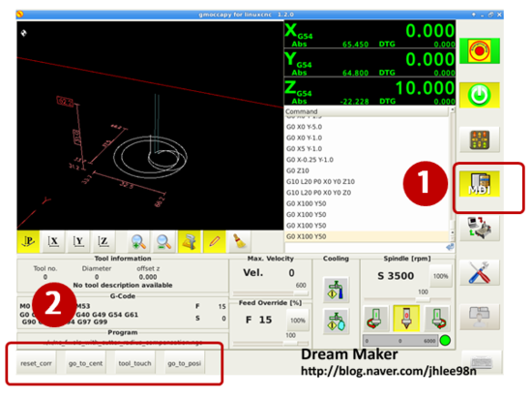532x399 pixels.
Task: Run the tool_touch macro button
Action: pos(134,364)
